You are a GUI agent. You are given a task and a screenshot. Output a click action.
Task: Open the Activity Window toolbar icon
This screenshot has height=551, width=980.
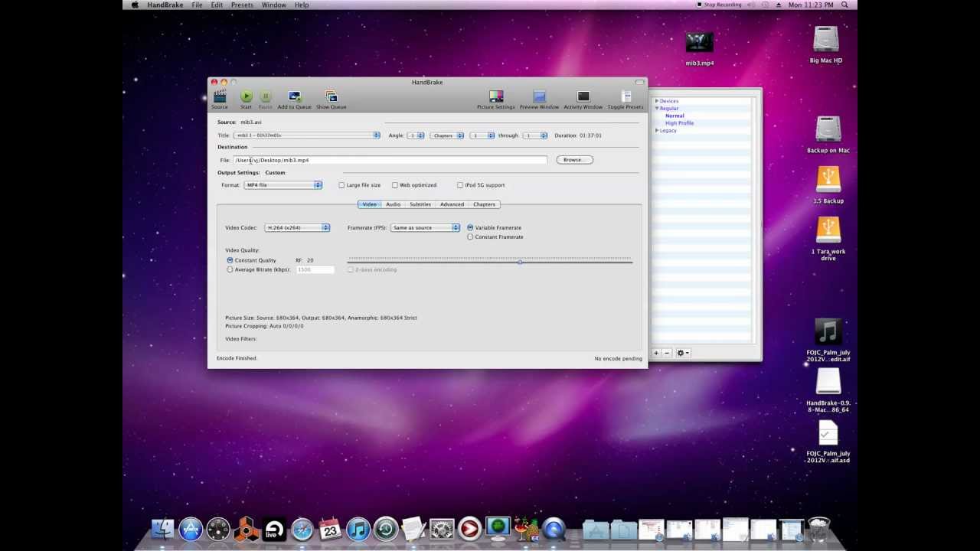point(583,96)
